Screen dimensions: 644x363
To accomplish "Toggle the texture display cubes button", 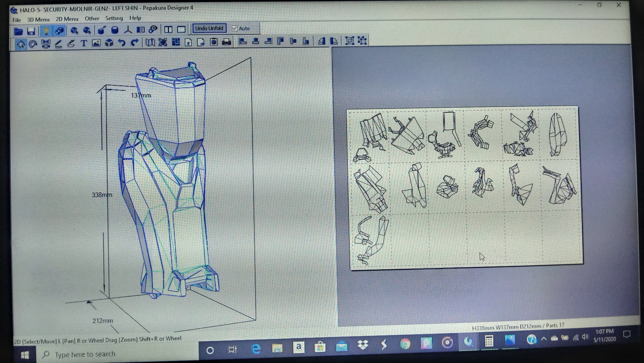I will tap(59, 31).
